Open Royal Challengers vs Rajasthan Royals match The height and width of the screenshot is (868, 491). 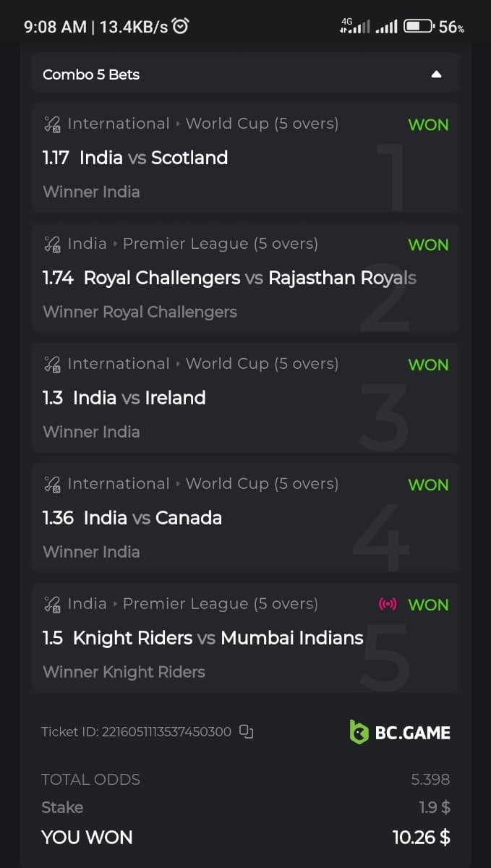tap(249, 278)
